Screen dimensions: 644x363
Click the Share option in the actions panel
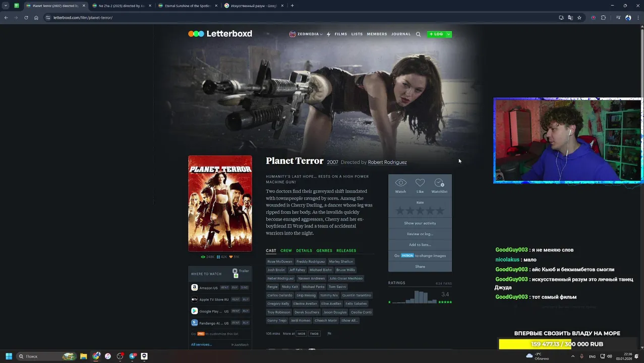point(420,266)
